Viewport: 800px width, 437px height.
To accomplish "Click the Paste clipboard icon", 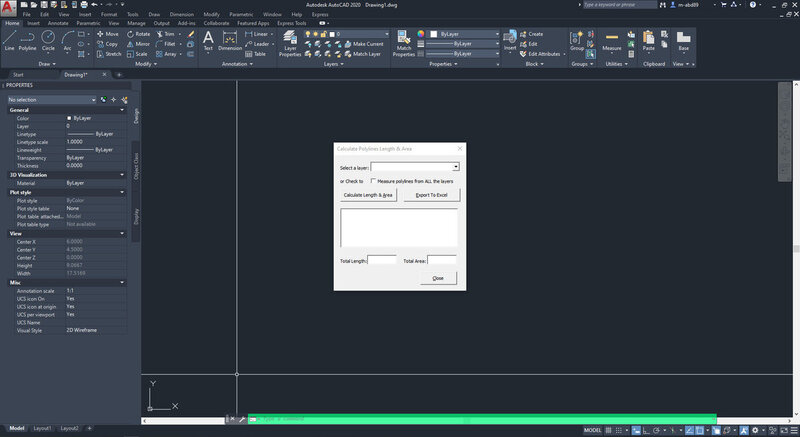I will (648, 41).
